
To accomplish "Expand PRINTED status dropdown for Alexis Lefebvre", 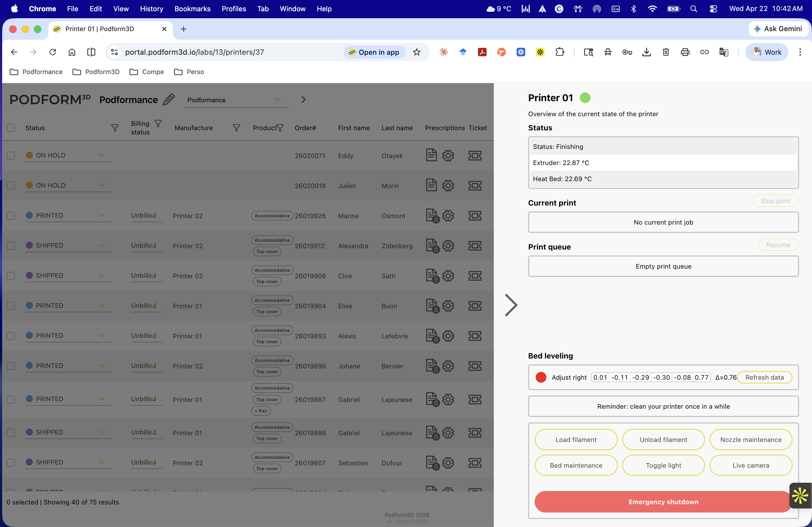I will [68, 336].
